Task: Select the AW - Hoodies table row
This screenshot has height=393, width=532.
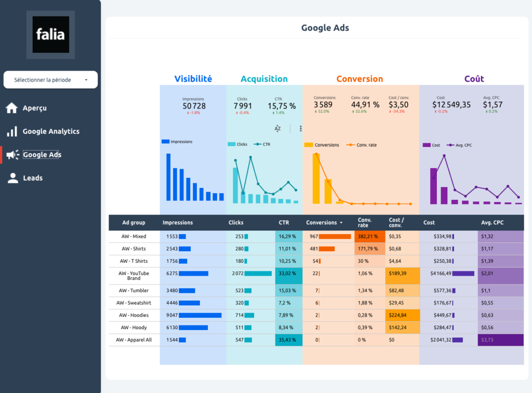Action: [x=134, y=315]
